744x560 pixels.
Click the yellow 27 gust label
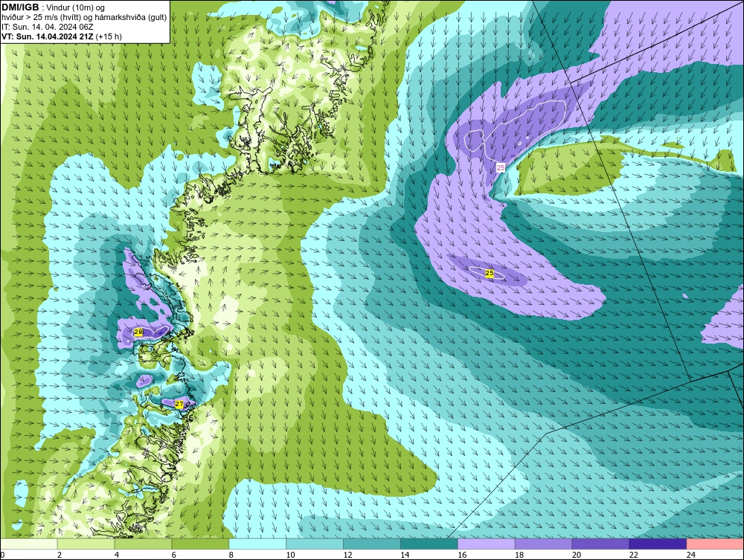coord(179,404)
